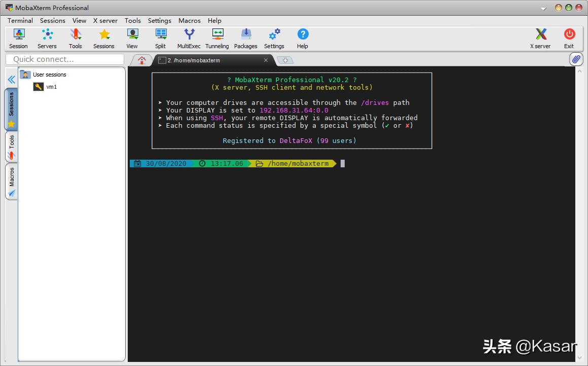This screenshot has width=588, height=366.
Task: Click the Servers toolbar icon
Action: click(x=47, y=39)
